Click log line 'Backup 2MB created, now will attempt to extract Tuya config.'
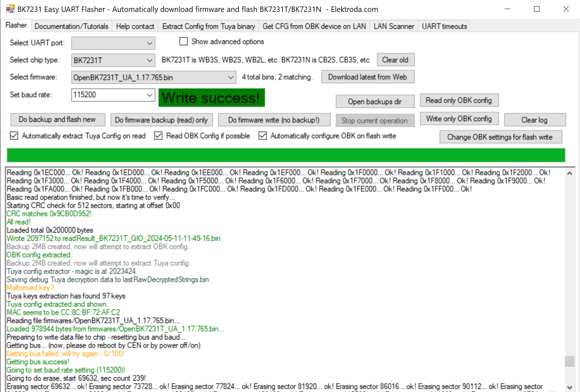 coord(99,263)
